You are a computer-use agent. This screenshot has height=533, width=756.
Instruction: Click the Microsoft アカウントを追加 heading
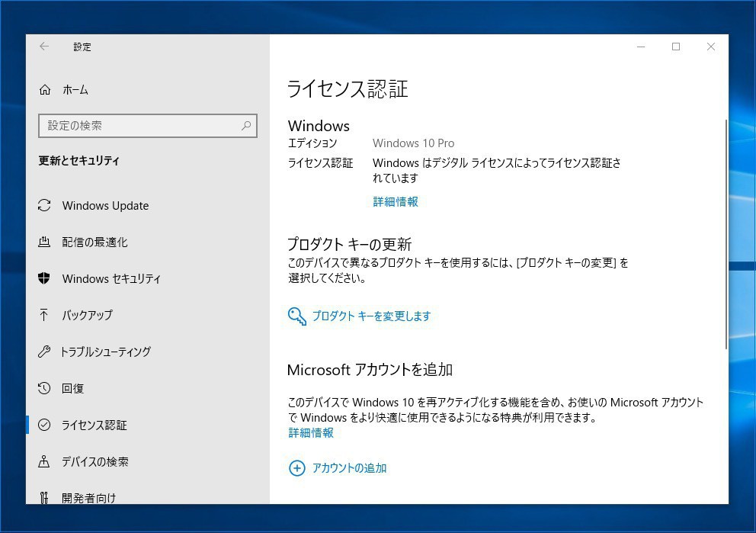(x=370, y=370)
